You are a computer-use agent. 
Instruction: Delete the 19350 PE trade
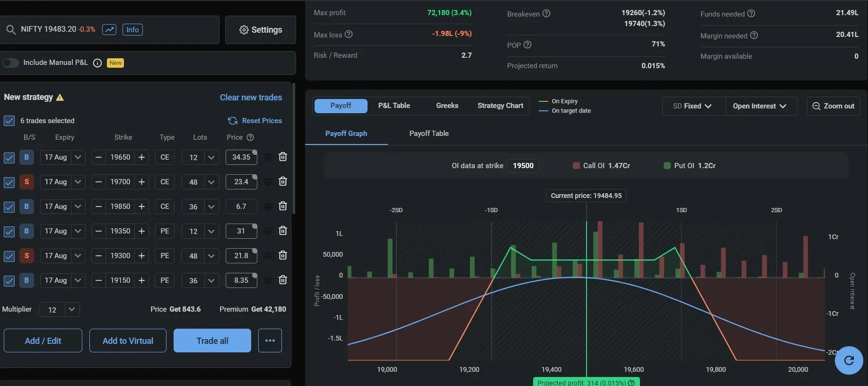[x=283, y=231]
